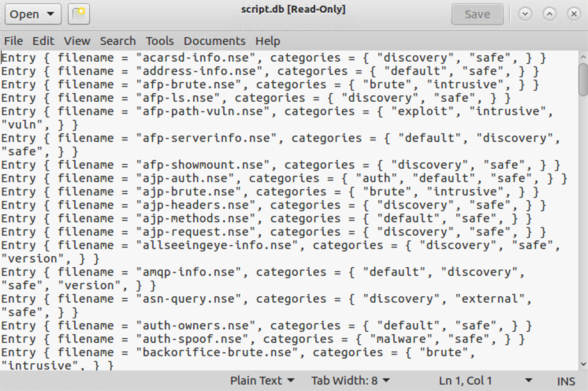Image resolution: width=588 pixels, height=391 pixels.
Task: Open the Tools menu
Action: pos(160,41)
